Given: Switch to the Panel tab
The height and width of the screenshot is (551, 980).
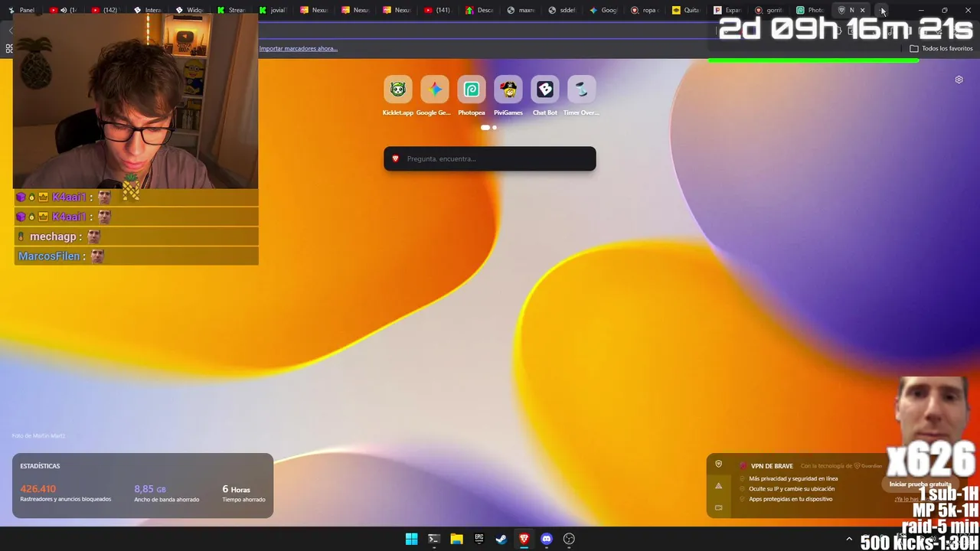Looking at the screenshot, I should pyautogui.click(x=21, y=10).
